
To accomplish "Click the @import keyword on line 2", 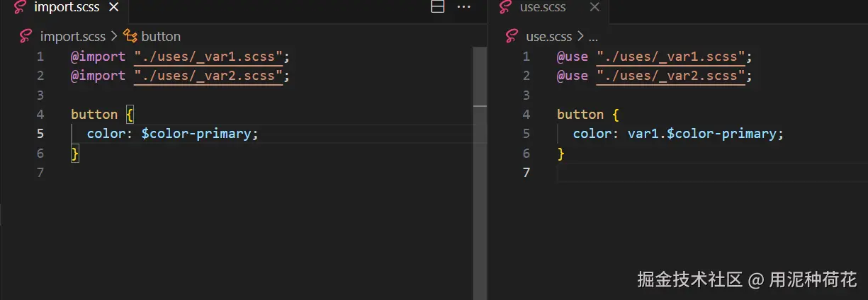I will (x=98, y=75).
